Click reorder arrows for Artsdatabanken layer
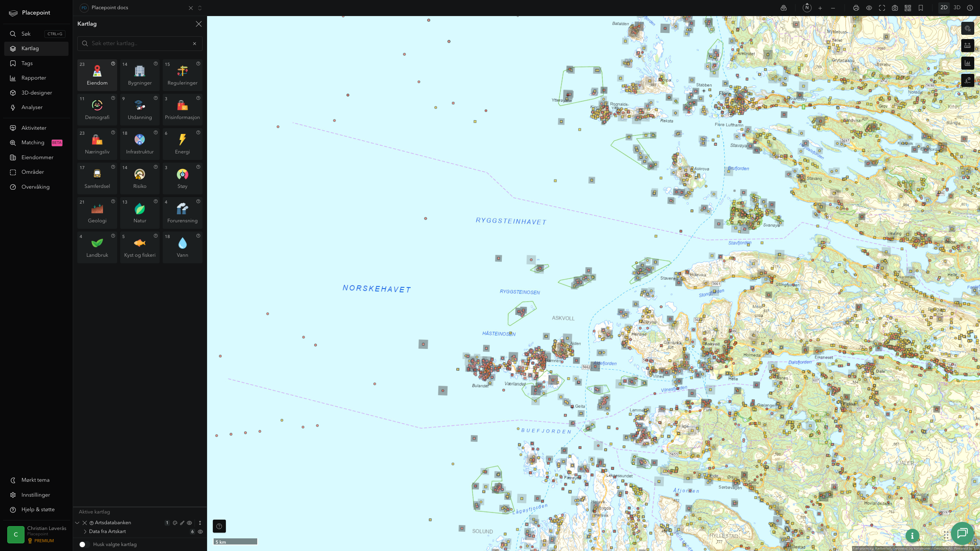The width and height of the screenshot is (980, 551). tap(200, 523)
